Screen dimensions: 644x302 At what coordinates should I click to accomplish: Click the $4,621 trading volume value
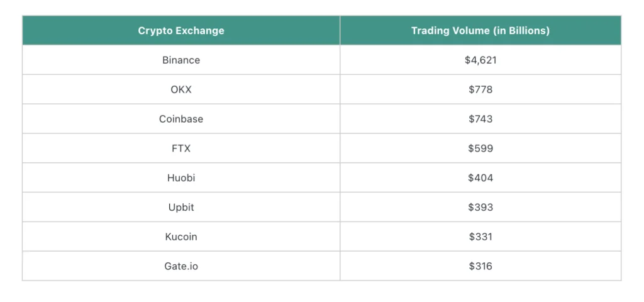480,60
